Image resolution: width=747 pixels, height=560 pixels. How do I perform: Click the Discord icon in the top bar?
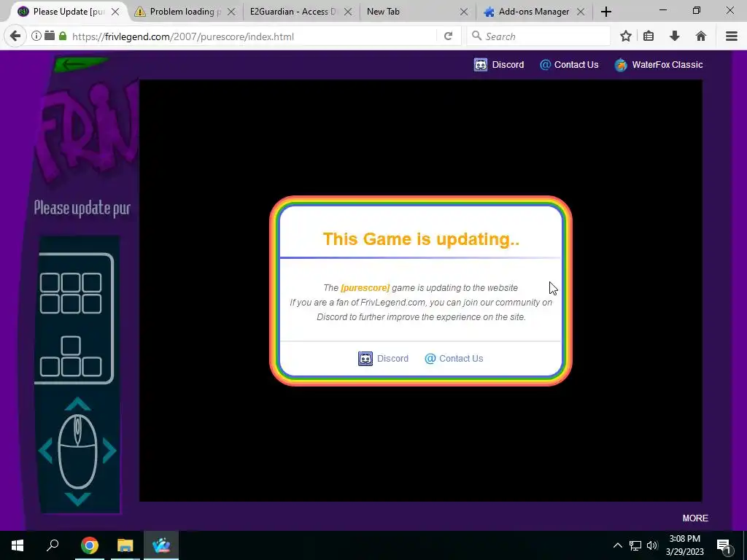pyautogui.click(x=481, y=65)
